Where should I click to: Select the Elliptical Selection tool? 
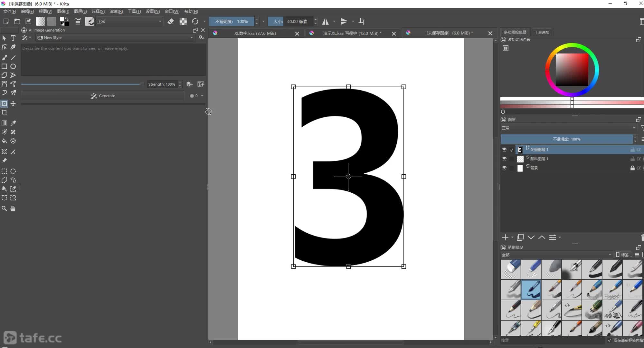coord(13,171)
